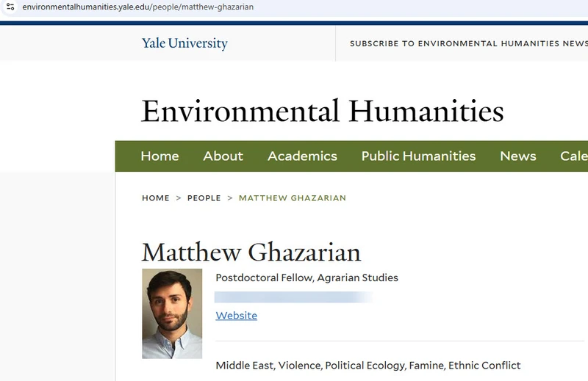Select Public Humanities in navigation bar
The height and width of the screenshot is (381, 588).
pyautogui.click(x=418, y=156)
